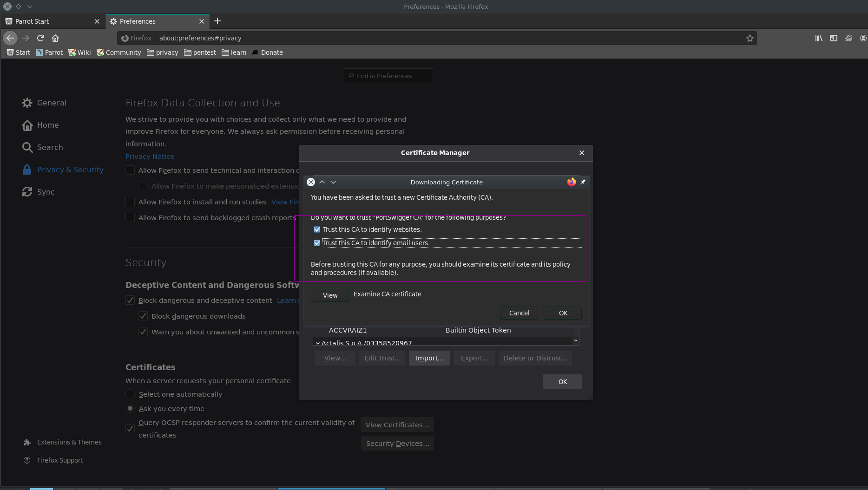Toggle Trust this CA to identify email users
Screen dimensions: 868x490
(x=317, y=243)
